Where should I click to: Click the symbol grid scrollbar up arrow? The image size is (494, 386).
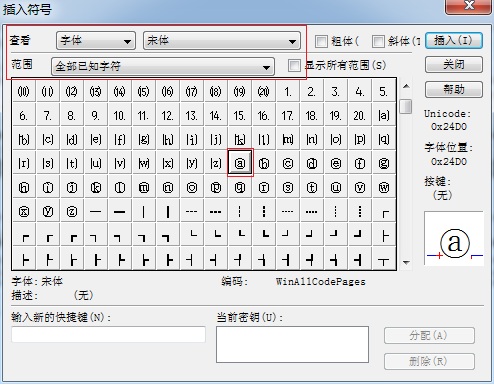pyautogui.click(x=406, y=86)
